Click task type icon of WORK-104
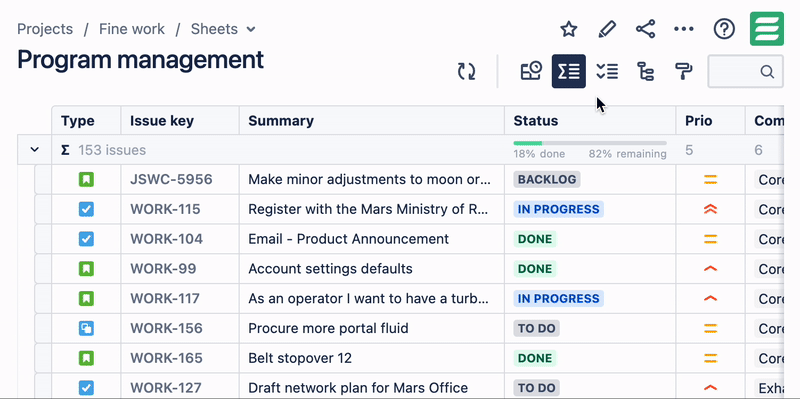 coord(86,239)
